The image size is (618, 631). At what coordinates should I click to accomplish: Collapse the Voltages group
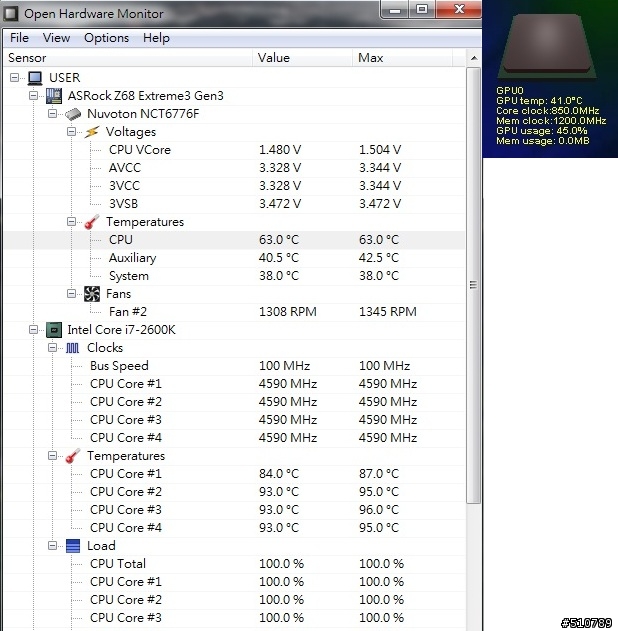point(71,132)
